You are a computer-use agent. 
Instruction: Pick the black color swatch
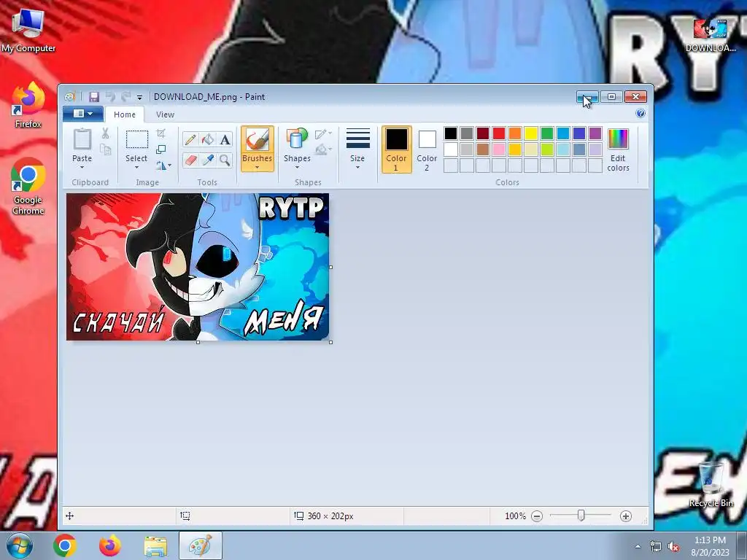[x=451, y=133]
